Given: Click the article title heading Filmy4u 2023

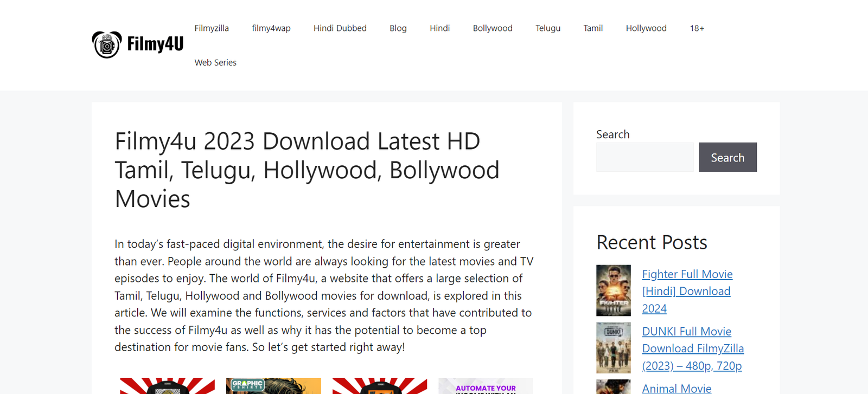Looking at the screenshot, I should [x=307, y=170].
